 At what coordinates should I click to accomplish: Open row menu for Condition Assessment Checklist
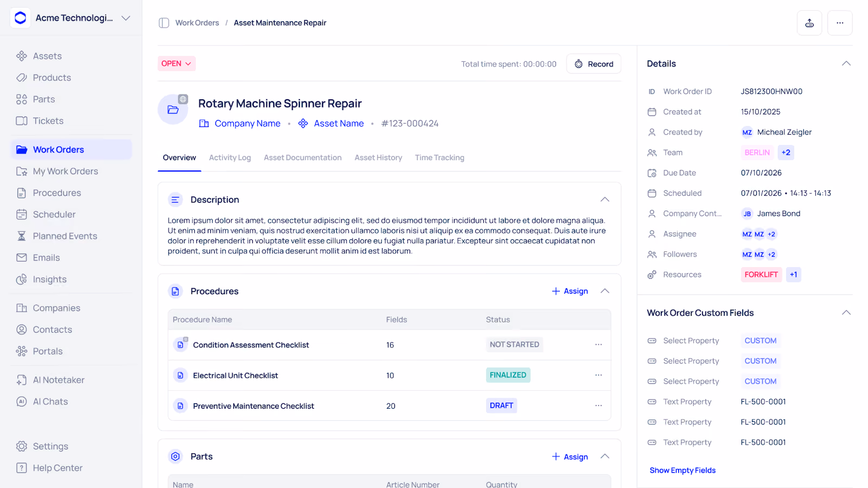[598, 345]
